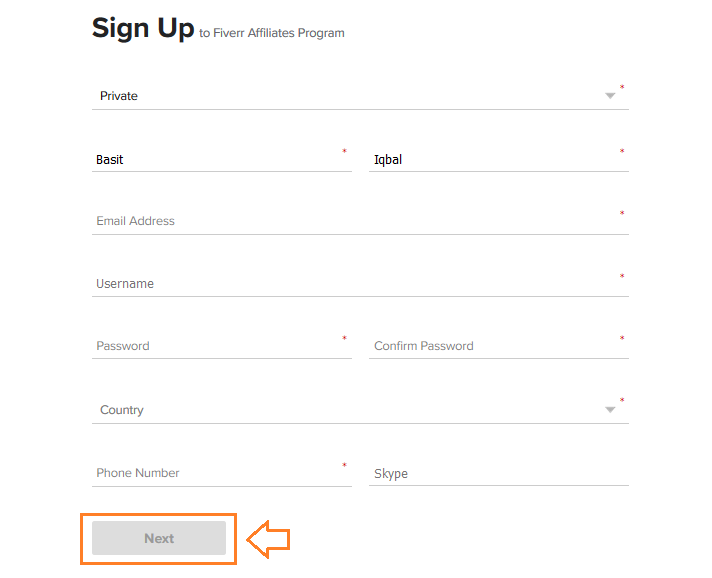Screen dimensions: 712x578
Task: Click the red asterisk beside Confirm Password
Action: [x=622, y=338]
